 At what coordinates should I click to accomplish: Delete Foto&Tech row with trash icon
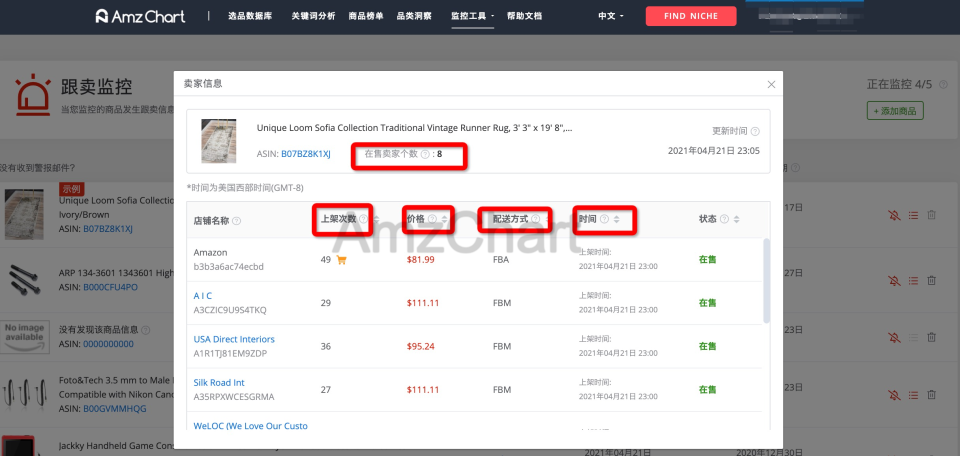(x=931, y=395)
